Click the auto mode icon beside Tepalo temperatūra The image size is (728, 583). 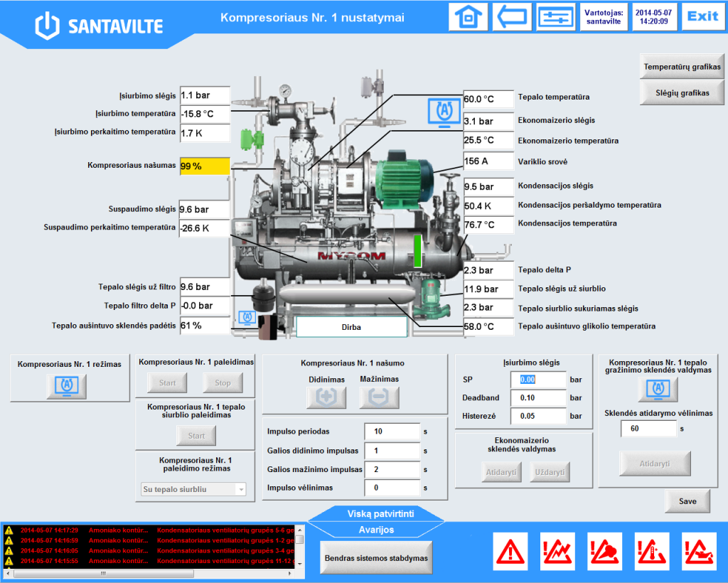pyautogui.click(x=444, y=112)
